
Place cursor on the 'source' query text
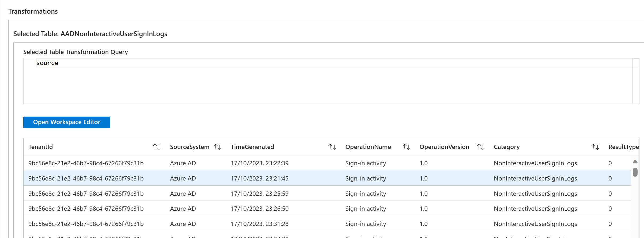pyautogui.click(x=47, y=63)
